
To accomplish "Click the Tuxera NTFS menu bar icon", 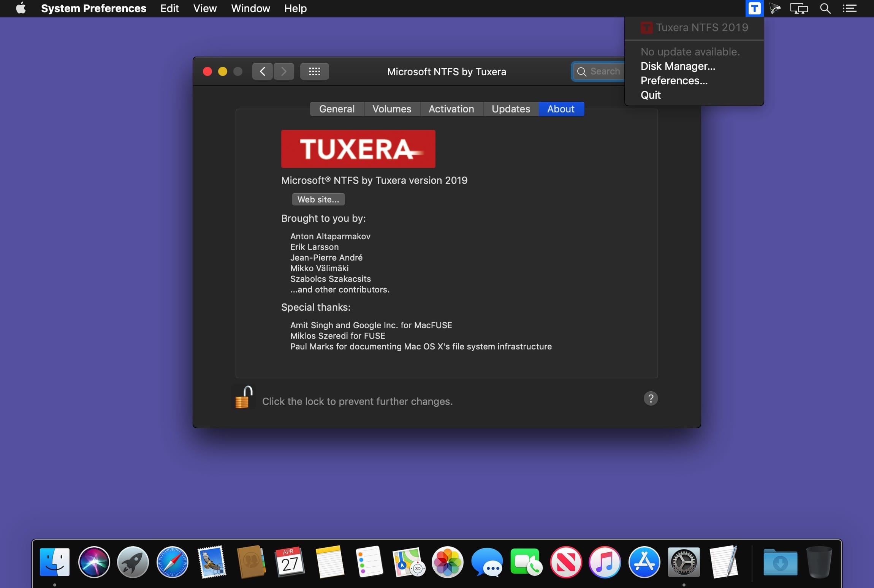I will 755,8.
